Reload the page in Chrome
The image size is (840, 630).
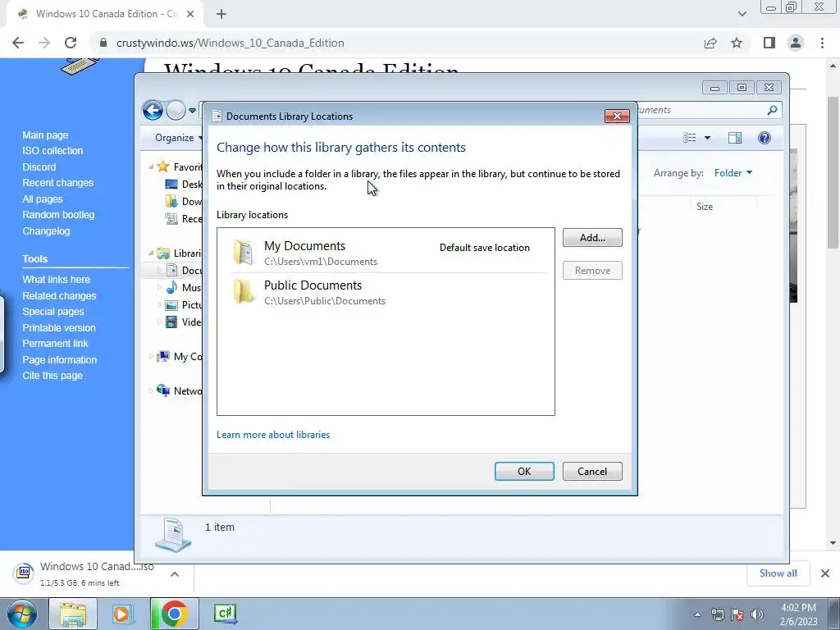click(71, 43)
